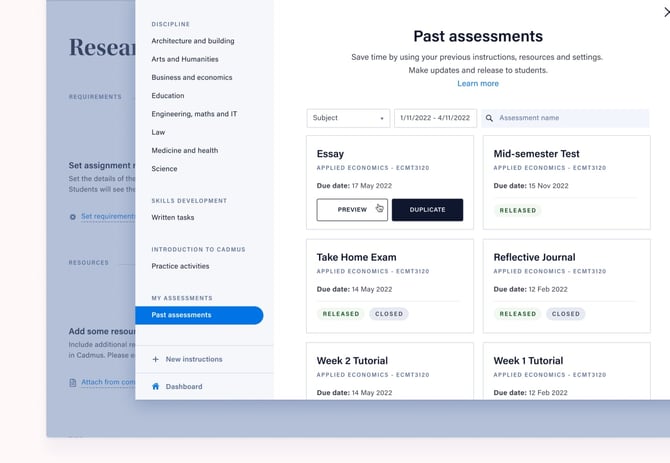670x463 pixels.
Task: Select Arts and Humanities discipline
Action: coord(185,59)
